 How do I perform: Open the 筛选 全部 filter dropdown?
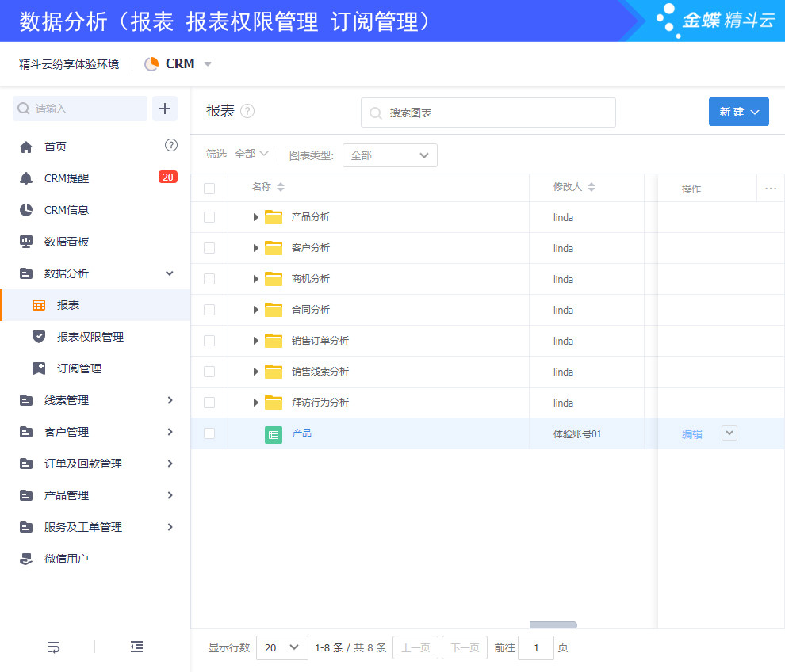click(x=251, y=154)
